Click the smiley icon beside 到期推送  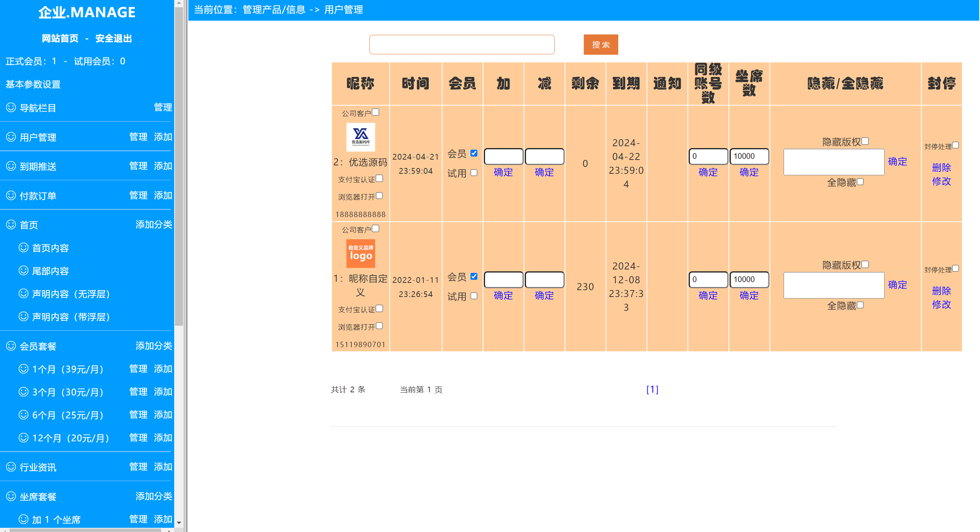coord(11,166)
